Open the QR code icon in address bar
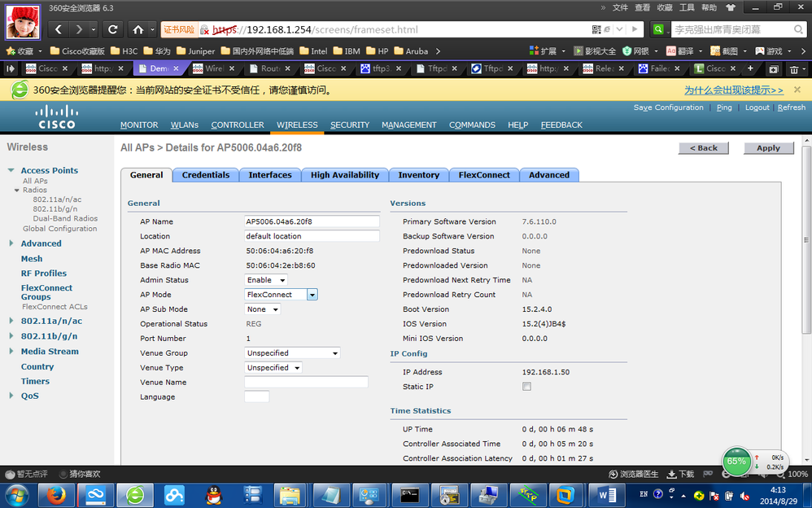This screenshot has height=508, width=812. 596,29
